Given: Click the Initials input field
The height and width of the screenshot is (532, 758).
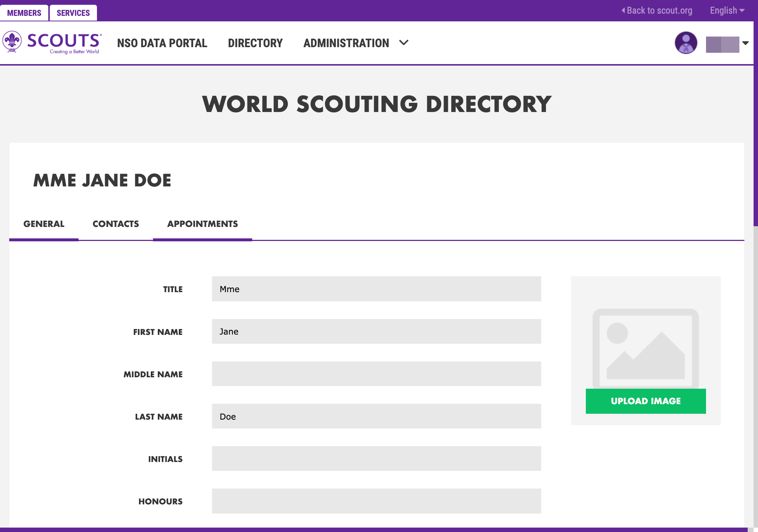Looking at the screenshot, I should pyautogui.click(x=376, y=458).
